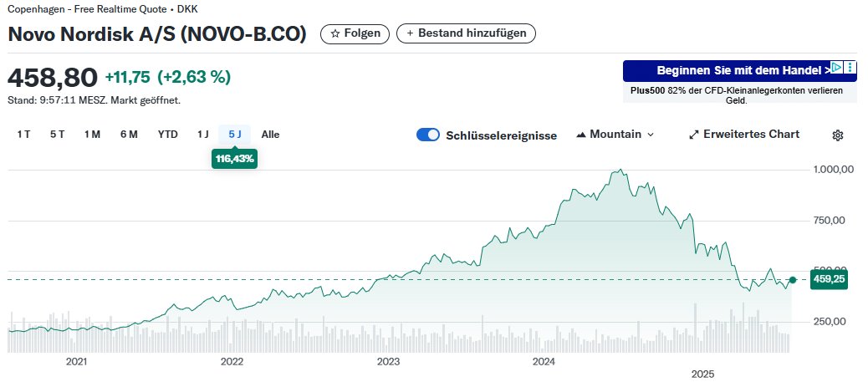Select the 1 J time range

[x=202, y=135]
